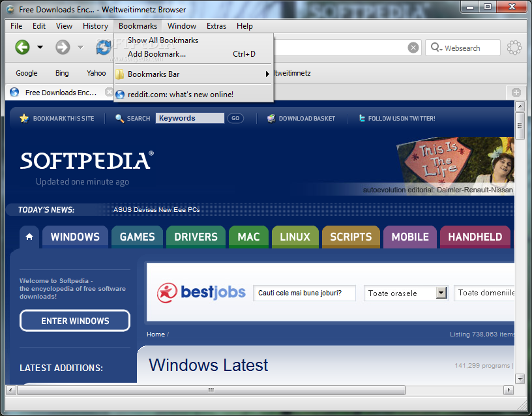
Task: Click the Bing bookmark
Action: (x=62, y=73)
